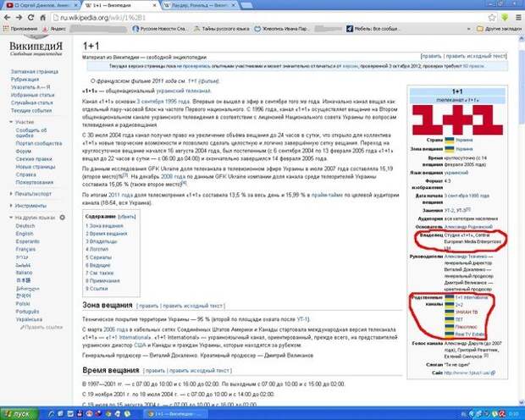
Task: Open Случайная статья sidebar link
Action: (32, 102)
